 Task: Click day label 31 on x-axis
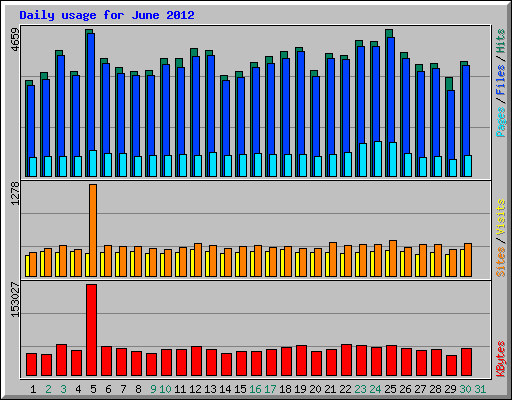(x=480, y=389)
